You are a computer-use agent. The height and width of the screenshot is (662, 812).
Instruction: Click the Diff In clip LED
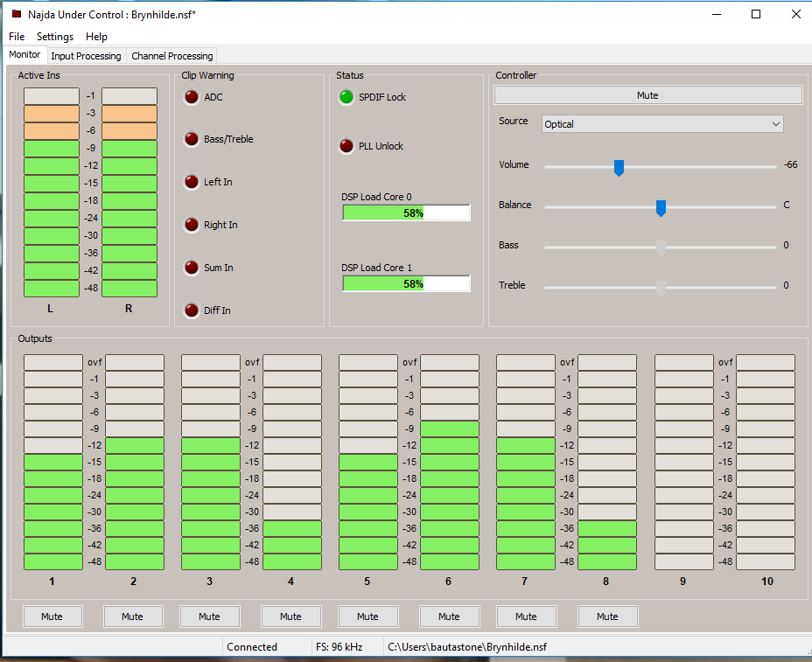click(x=192, y=310)
